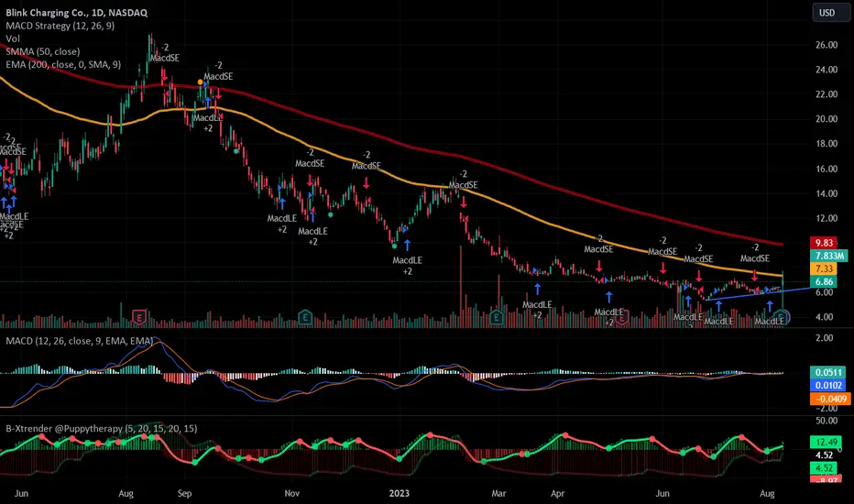This screenshot has height=504, width=854.
Task: Select the B-Xtrender @Puppytherapy legend
Action: click(102, 429)
